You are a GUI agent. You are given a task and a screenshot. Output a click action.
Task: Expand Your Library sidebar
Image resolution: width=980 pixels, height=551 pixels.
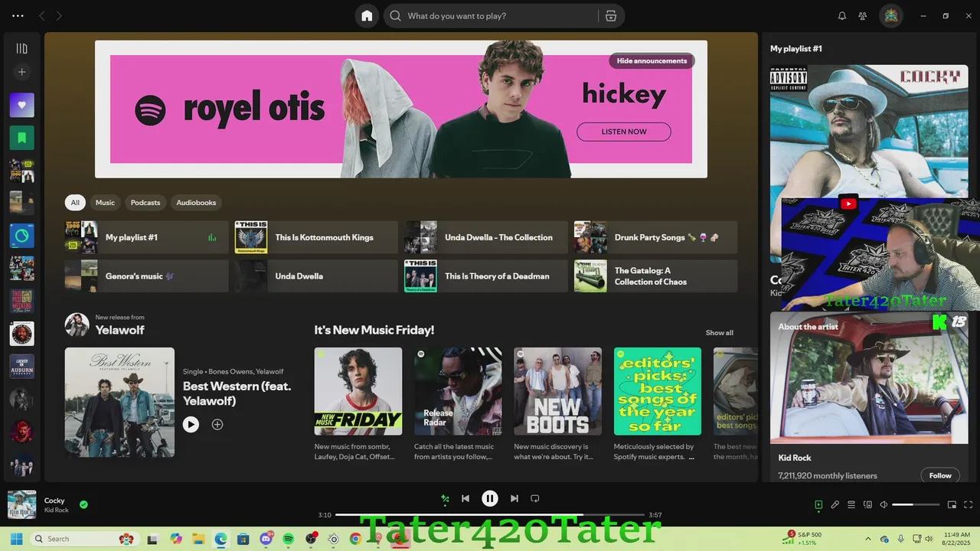pos(22,48)
